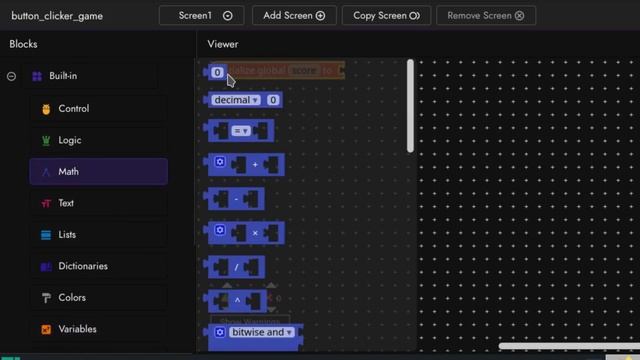
Task: Click the Logic category icon
Action: click(x=46, y=140)
